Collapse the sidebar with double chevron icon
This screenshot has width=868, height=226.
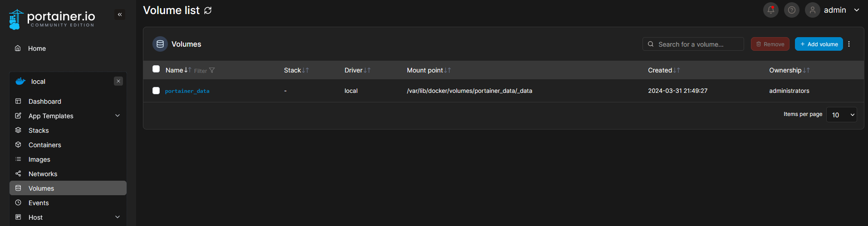click(x=120, y=14)
